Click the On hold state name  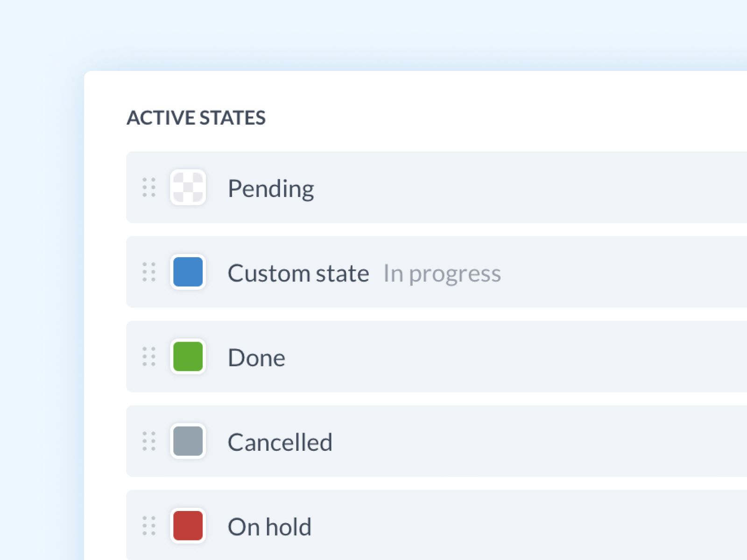(x=269, y=527)
